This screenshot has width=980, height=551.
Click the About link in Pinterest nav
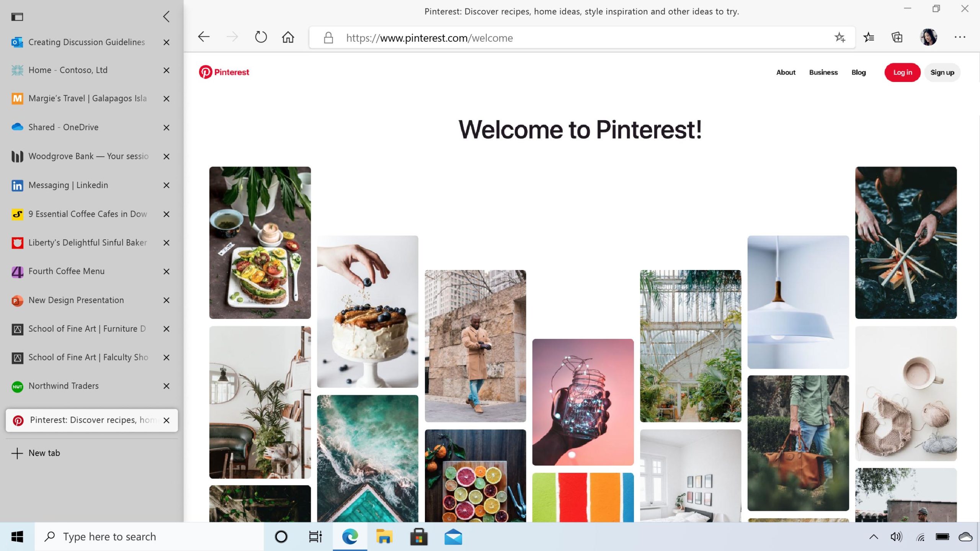[786, 72]
